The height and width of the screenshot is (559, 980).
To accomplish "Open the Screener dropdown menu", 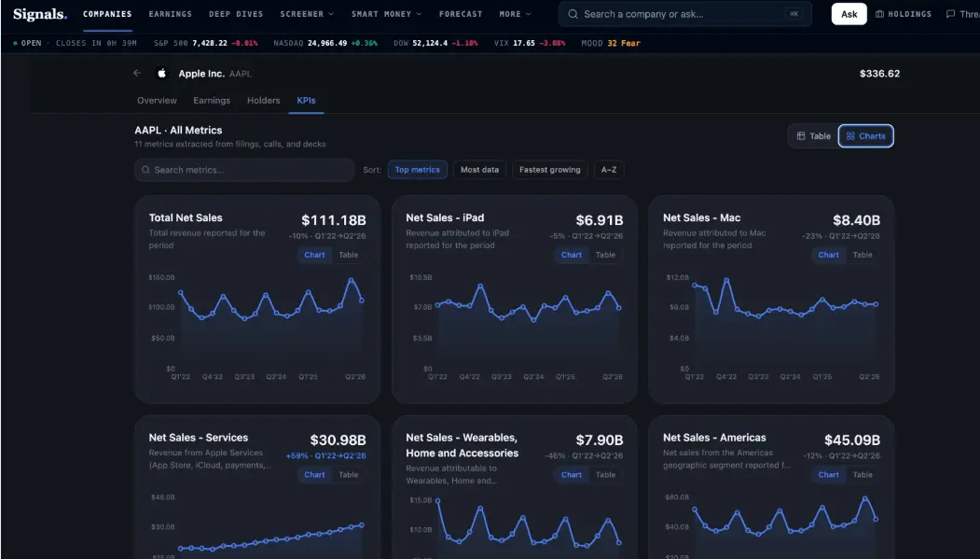I will 307,14.
